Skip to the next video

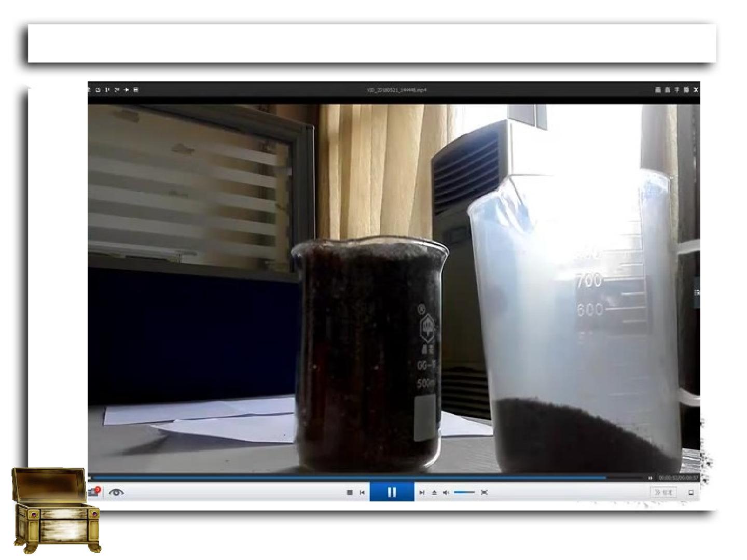click(422, 493)
